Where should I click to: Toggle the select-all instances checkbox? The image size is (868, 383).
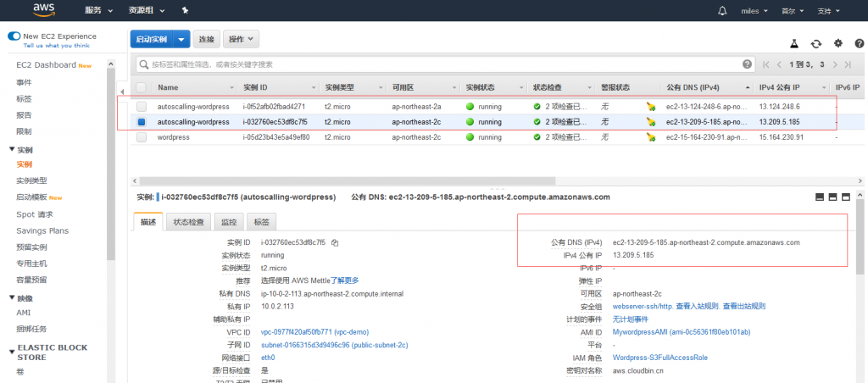[142, 87]
